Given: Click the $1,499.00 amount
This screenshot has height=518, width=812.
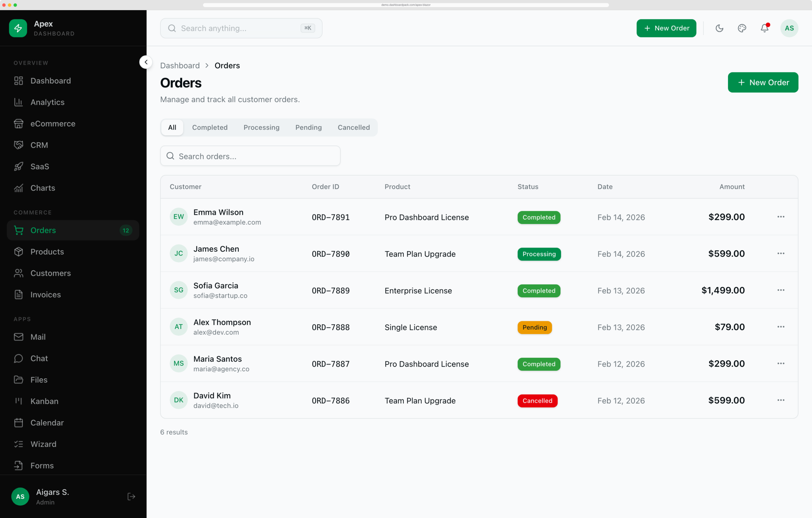Looking at the screenshot, I should [723, 290].
